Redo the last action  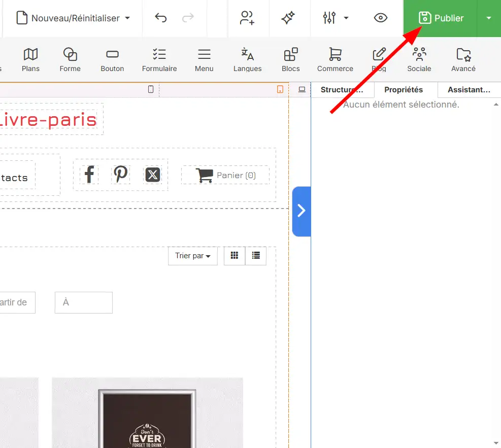(x=188, y=18)
